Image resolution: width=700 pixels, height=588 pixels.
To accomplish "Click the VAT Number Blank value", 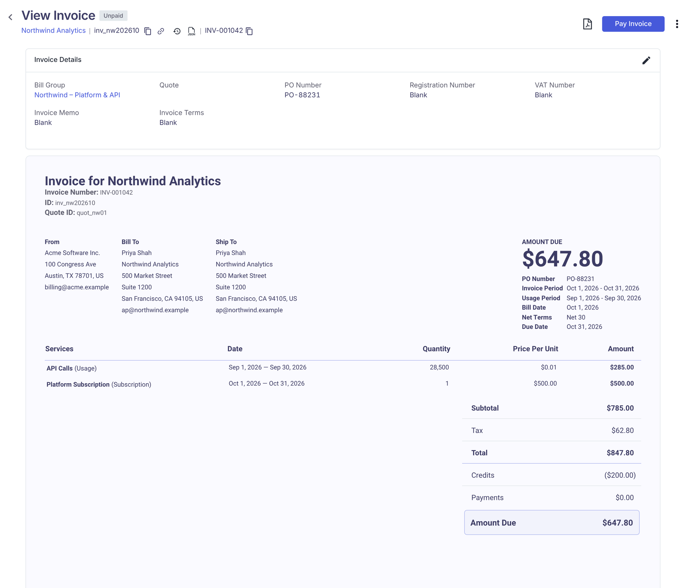I will 543,95.
